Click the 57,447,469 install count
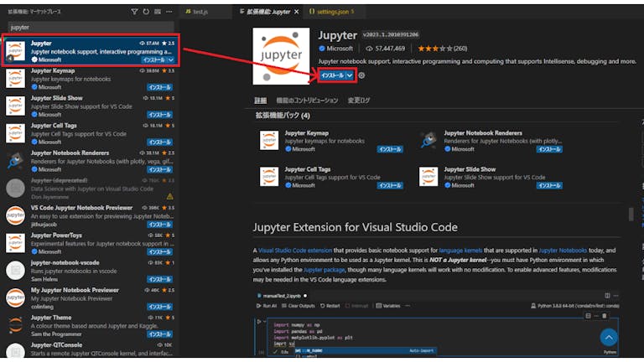Viewport: 644px width, 362px height. (385, 49)
